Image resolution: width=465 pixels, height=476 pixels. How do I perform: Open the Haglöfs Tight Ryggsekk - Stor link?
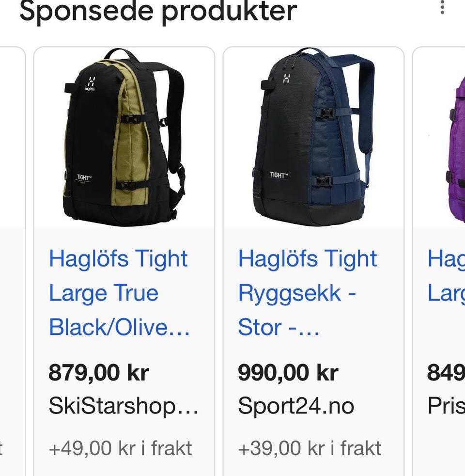307,293
